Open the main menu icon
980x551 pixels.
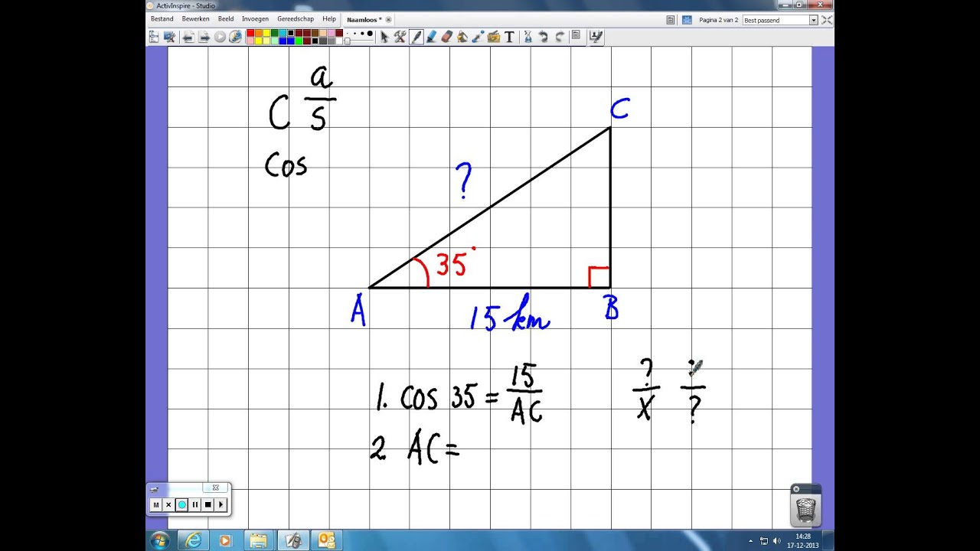pyautogui.click(x=154, y=36)
